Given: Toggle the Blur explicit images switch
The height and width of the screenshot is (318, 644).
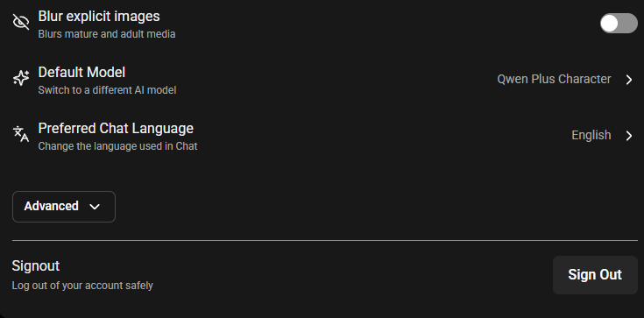Looking at the screenshot, I should pos(619,23).
